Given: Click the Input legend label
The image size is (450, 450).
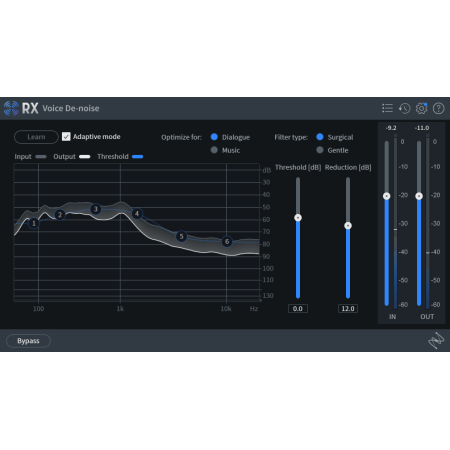Looking at the screenshot, I should pyautogui.click(x=23, y=157).
